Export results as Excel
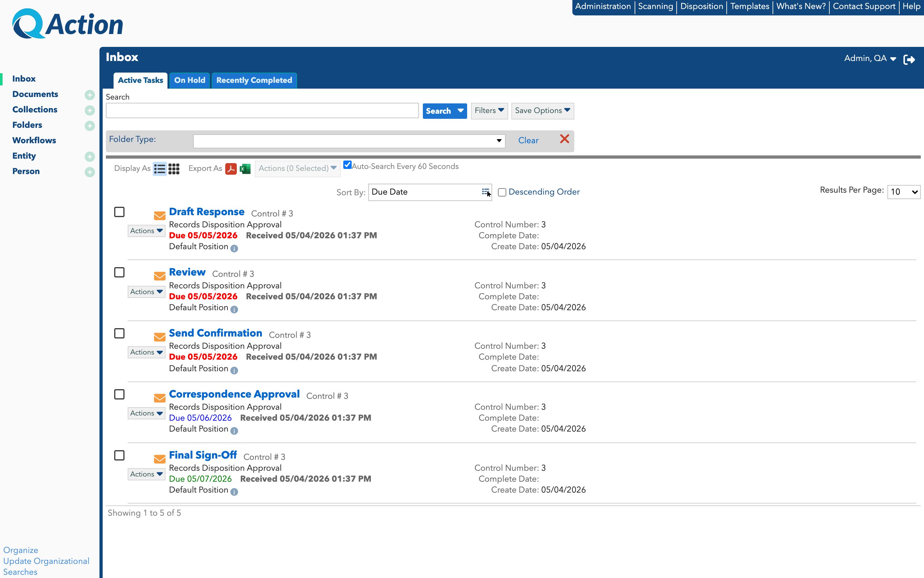Screen dimensions: 924x578 pyautogui.click(x=245, y=169)
